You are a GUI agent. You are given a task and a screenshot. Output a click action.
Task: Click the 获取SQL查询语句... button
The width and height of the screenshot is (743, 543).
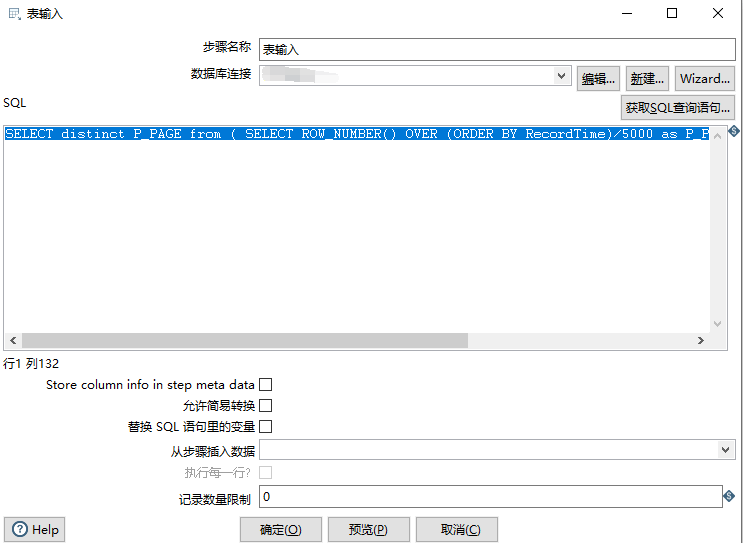click(x=678, y=108)
